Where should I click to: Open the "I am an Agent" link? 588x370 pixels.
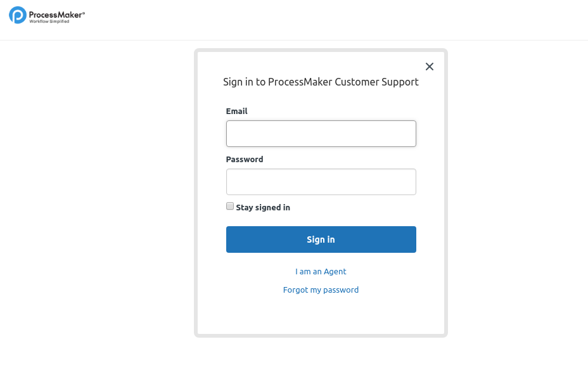[x=321, y=272]
